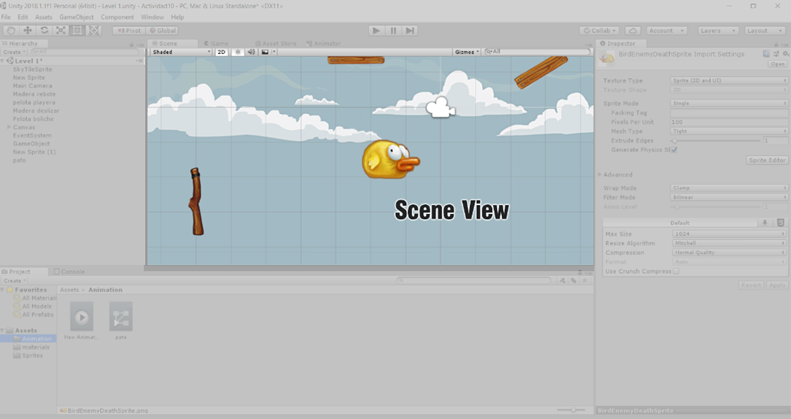Select the camera gizmo icon in scene
The image size is (791, 419).
coord(440,107)
